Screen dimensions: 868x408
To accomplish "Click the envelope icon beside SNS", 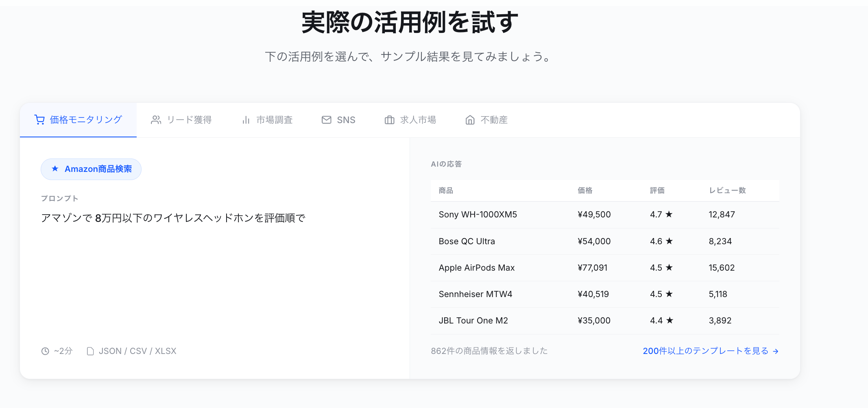I will tap(326, 120).
